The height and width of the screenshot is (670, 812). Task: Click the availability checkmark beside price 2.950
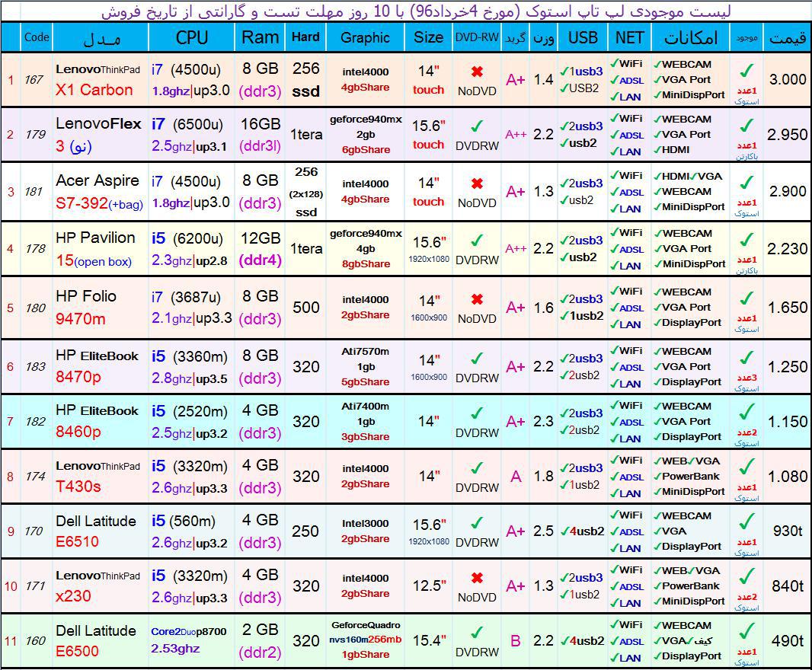coord(746,126)
